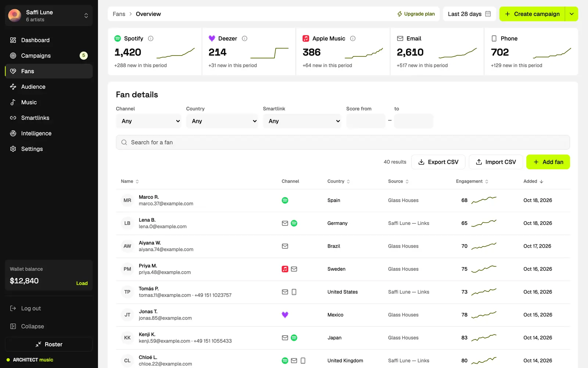Click the Deezer heart logo in stats card
588x368 pixels.
tap(212, 38)
